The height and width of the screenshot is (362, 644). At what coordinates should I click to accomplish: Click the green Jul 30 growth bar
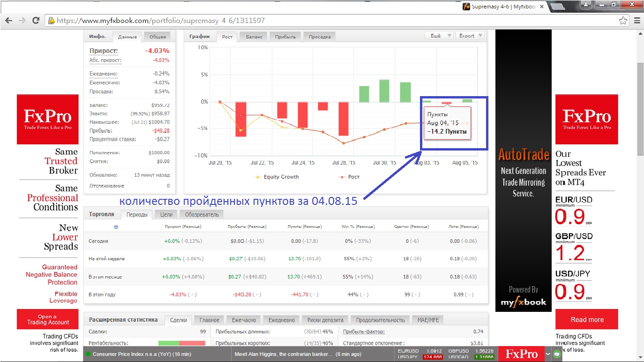(x=384, y=90)
